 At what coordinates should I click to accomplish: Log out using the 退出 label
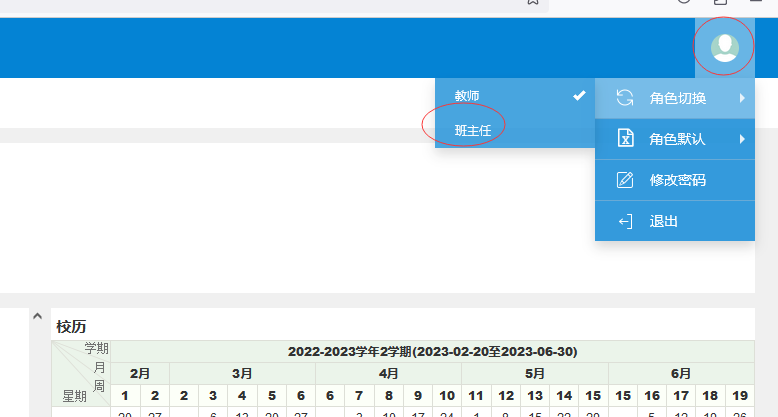click(664, 221)
